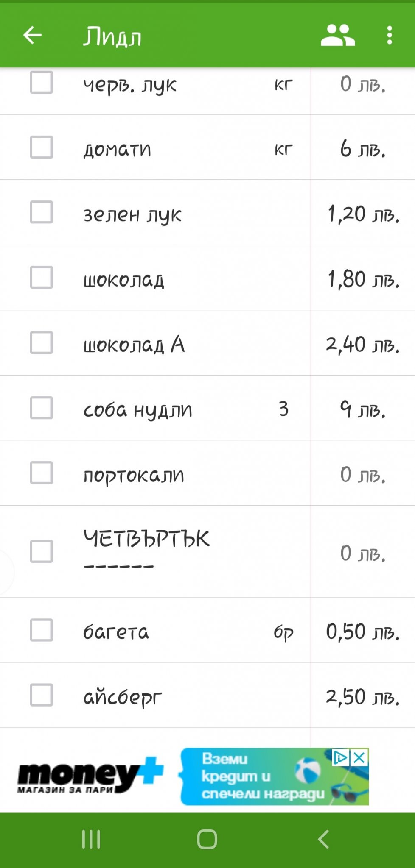Check the соба нудли checkbox
This screenshot has height=868, width=415.
tap(42, 408)
